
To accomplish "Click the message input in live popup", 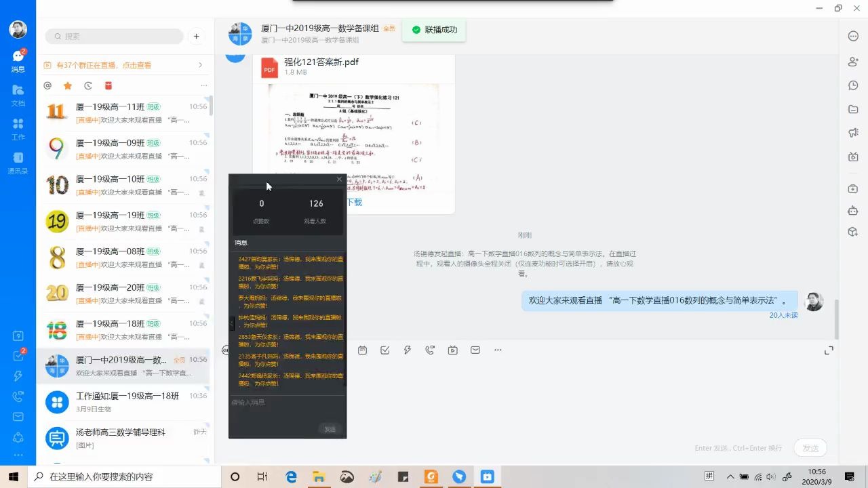I will tap(288, 408).
